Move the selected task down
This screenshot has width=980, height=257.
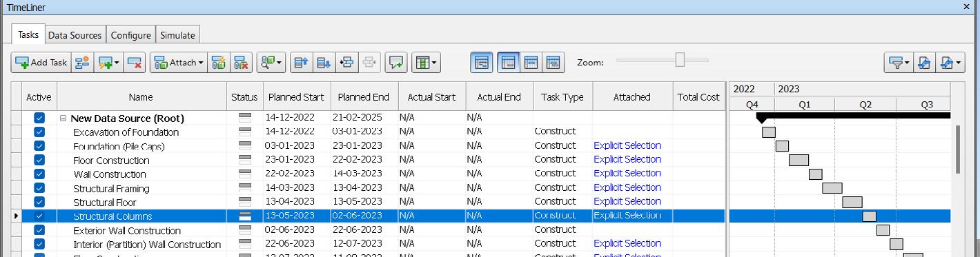coord(323,63)
